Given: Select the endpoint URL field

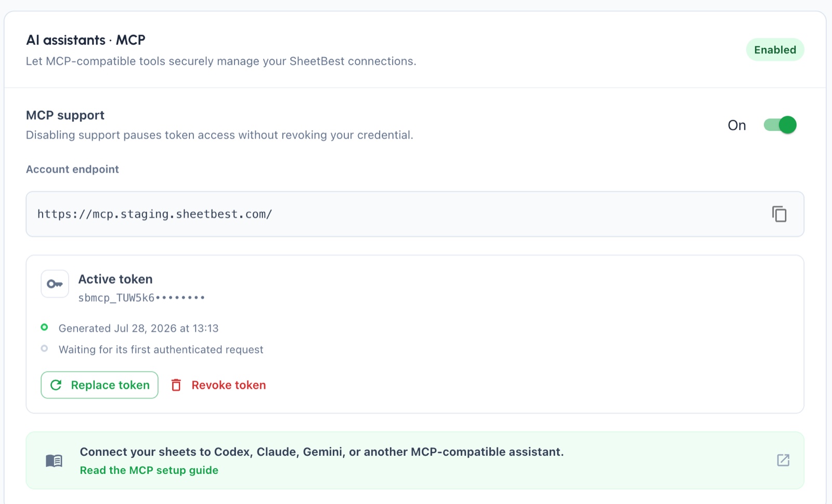Looking at the screenshot, I should tap(415, 214).
